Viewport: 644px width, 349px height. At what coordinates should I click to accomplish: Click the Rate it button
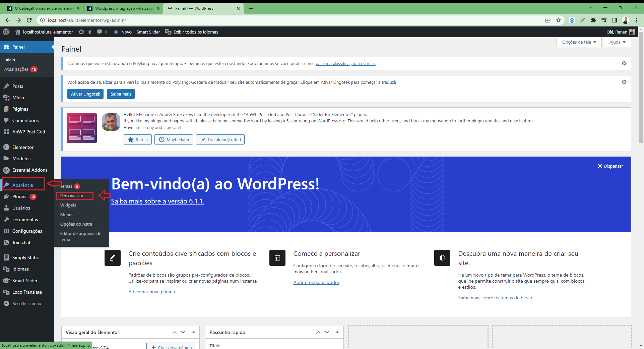[x=138, y=139]
